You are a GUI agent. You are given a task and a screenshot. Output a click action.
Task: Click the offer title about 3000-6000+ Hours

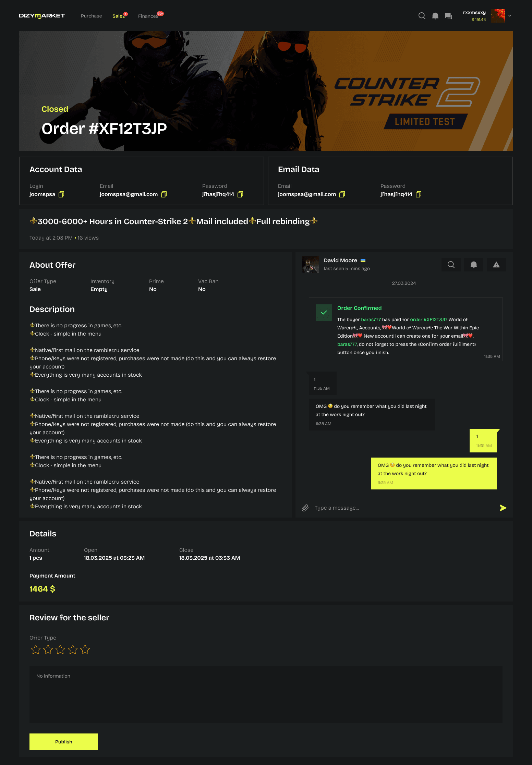click(173, 221)
